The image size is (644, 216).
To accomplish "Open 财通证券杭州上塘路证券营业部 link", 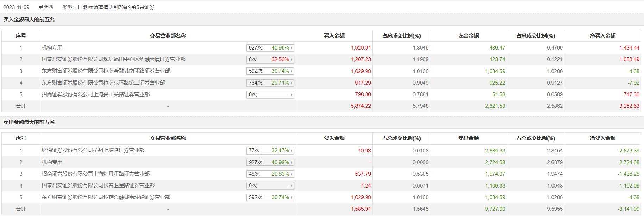I will (x=93, y=150).
